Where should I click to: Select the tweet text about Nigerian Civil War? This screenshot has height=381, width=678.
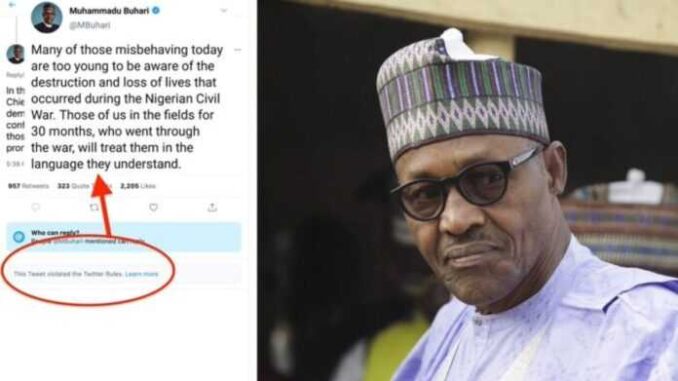tap(127, 106)
